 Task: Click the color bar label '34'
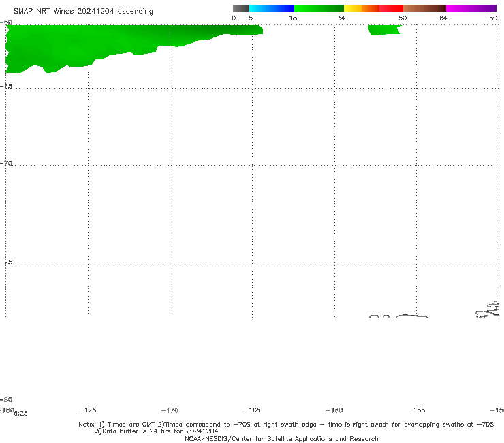click(341, 18)
